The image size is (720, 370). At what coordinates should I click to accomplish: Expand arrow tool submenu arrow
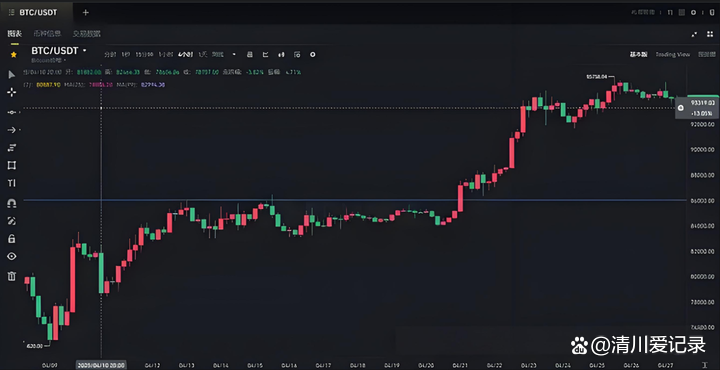(20, 130)
